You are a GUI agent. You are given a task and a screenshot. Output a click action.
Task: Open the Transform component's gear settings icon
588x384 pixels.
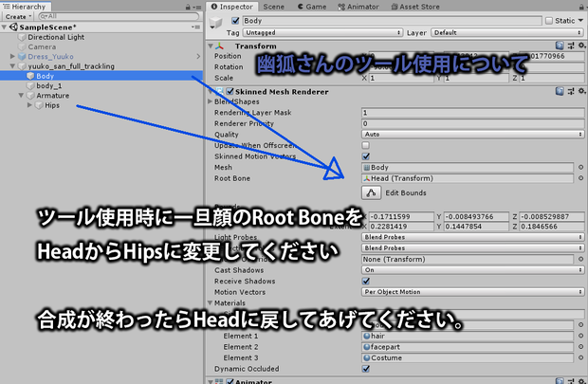click(581, 46)
